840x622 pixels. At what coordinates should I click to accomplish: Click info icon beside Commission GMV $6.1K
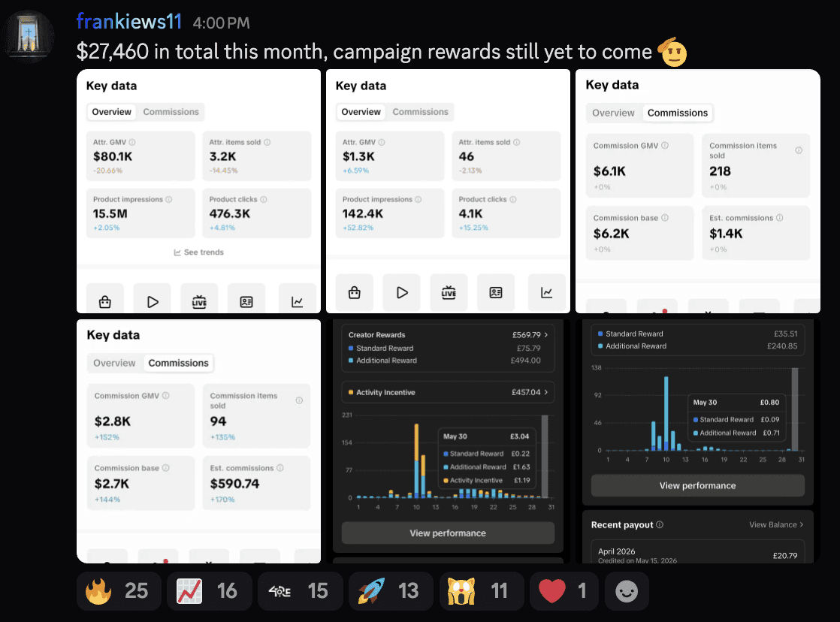pos(665,145)
